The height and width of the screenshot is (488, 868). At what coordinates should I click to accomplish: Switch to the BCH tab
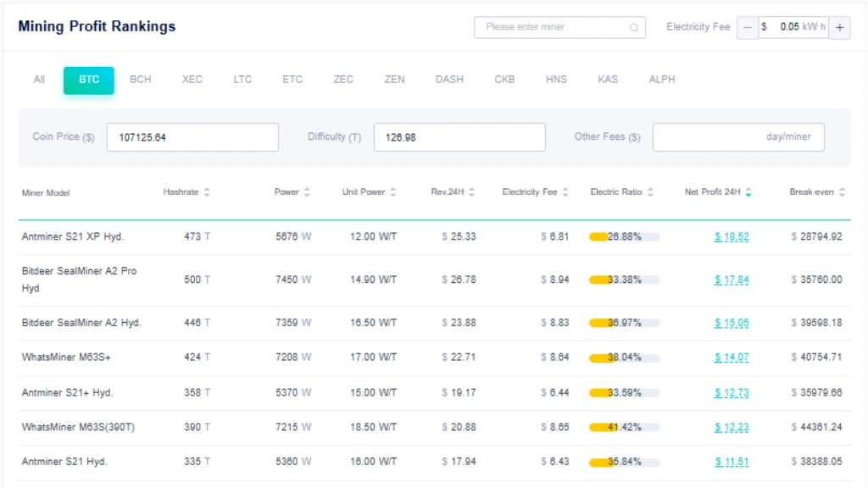(x=141, y=80)
